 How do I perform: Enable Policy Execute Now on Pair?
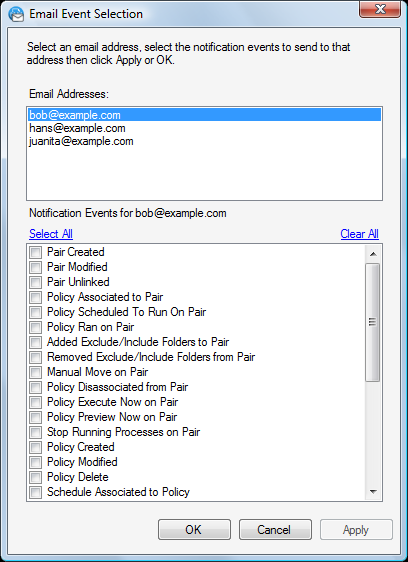[x=35, y=403]
